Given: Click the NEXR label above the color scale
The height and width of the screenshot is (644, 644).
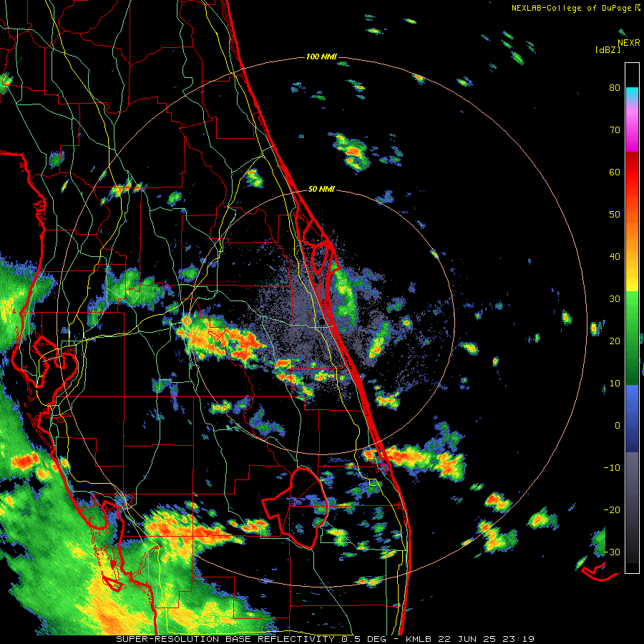Looking at the screenshot, I should pyautogui.click(x=629, y=43).
